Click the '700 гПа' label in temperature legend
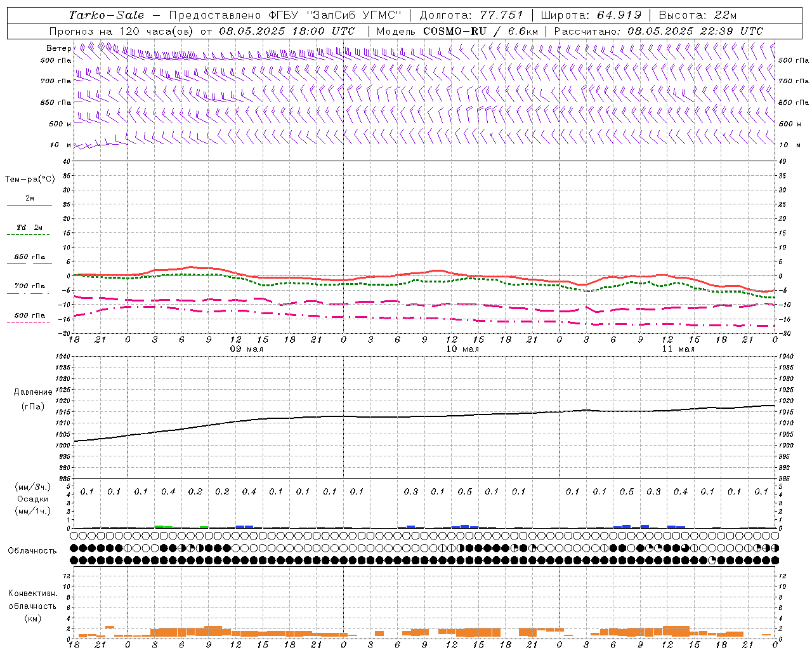Screen dimensions: 812x650 [x=30, y=286]
